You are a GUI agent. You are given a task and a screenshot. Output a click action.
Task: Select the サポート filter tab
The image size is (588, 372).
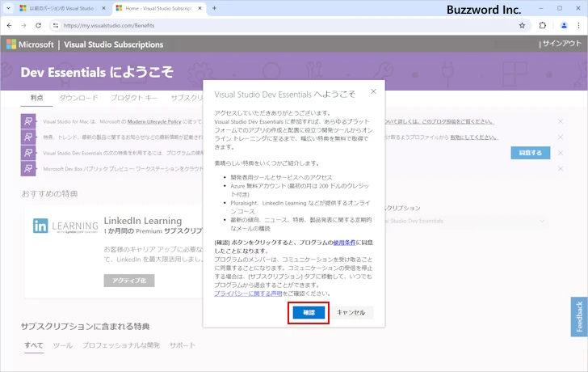(x=183, y=345)
